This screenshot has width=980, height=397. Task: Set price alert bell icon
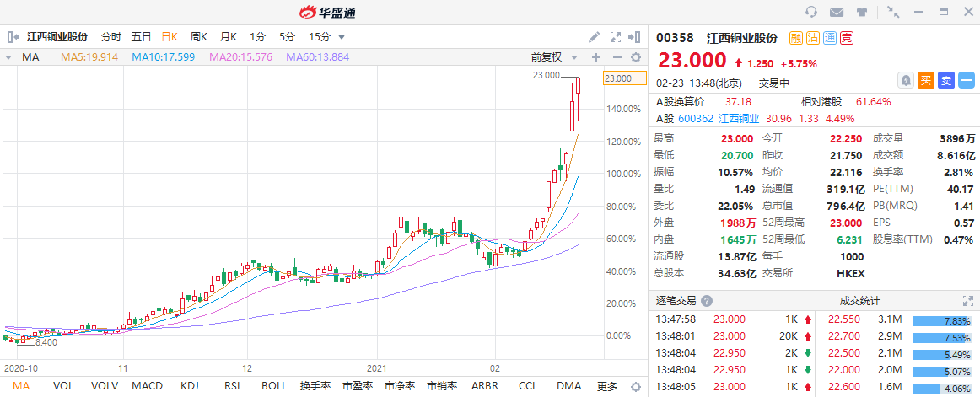(906, 80)
